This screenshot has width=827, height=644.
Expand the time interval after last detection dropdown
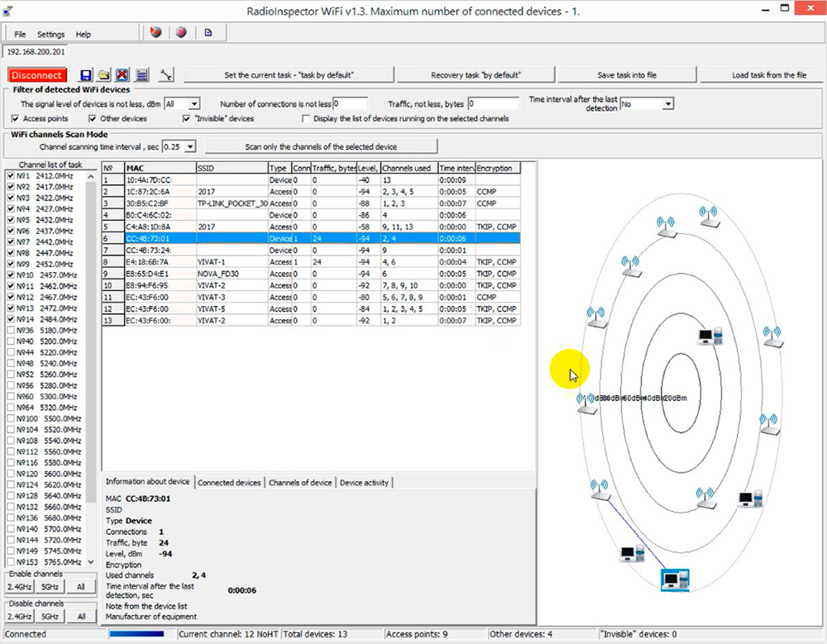point(667,104)
